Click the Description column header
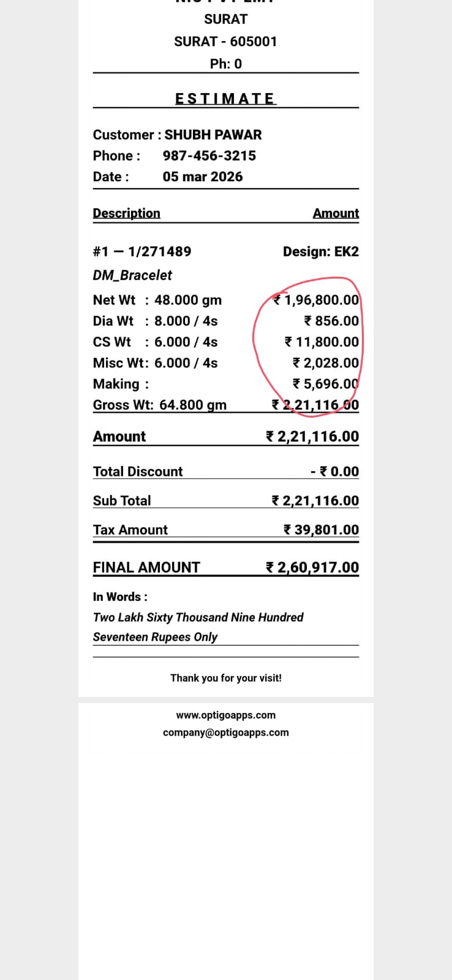 [126, 213]
